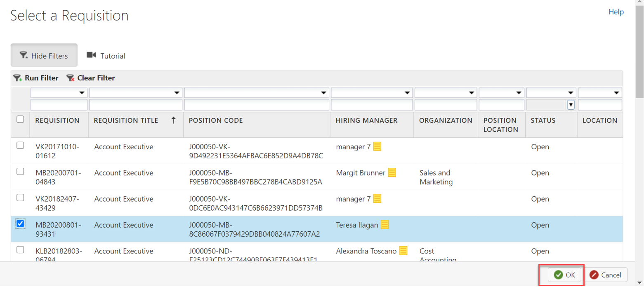This screenshot has width=644, height=289.
Task: Open note icon beside Teresa Ilagan
Action: (385, 225)
